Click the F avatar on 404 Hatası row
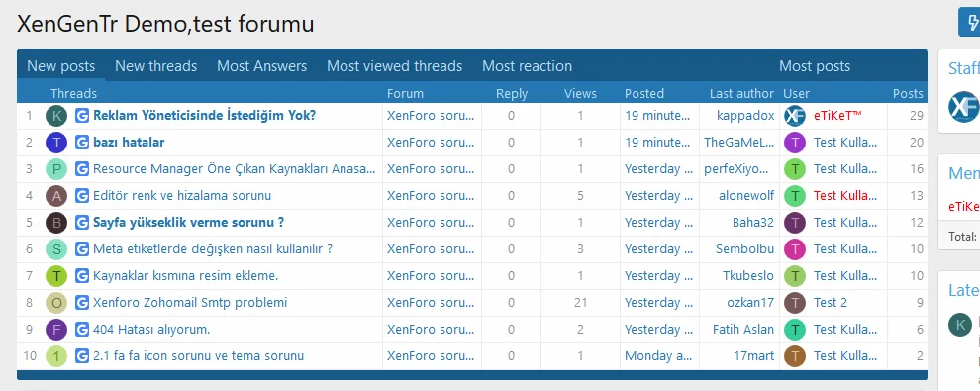The width and height of the screenshot is (980, 391). click(x=56, y=330)
